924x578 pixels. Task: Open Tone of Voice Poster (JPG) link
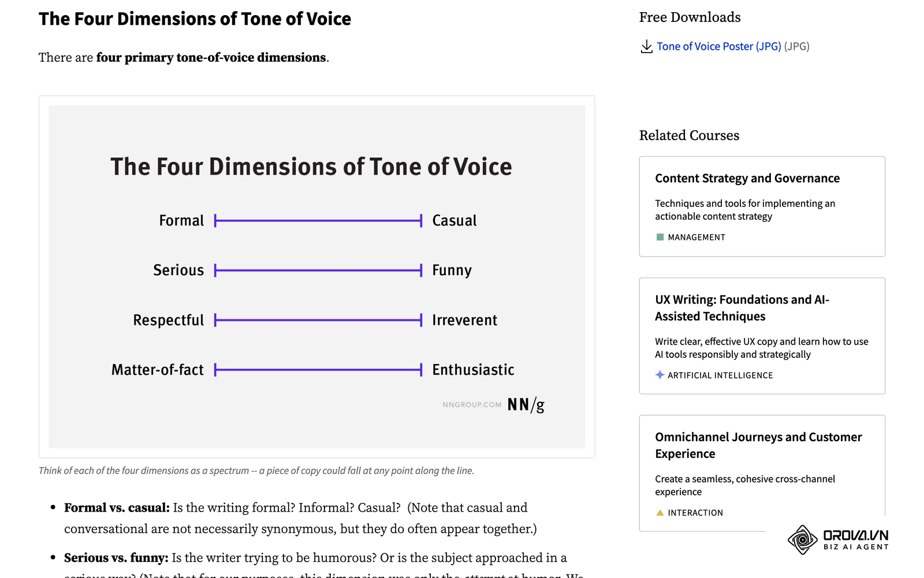718,46
